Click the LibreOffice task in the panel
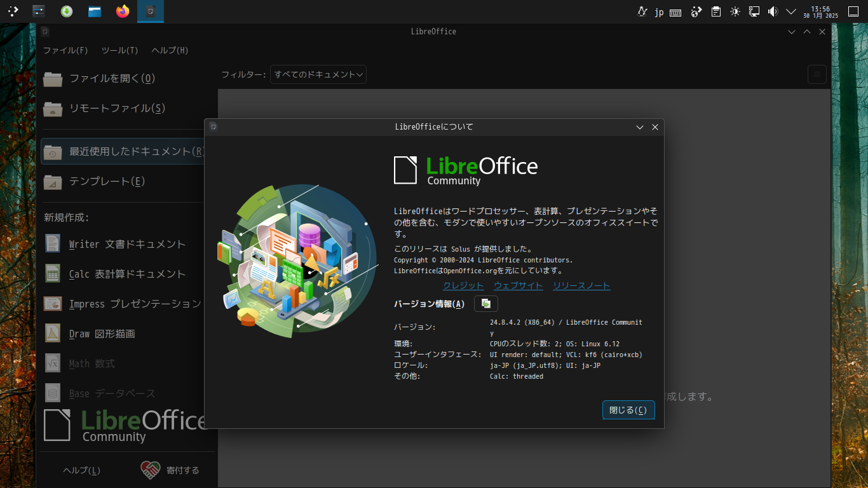Viewport: 868px width, 488px height. click(151, 11)
